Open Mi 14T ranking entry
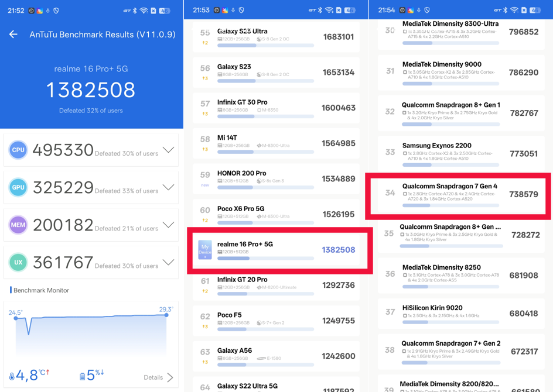Viewport: 553px width, 392px height. (276, 143)
